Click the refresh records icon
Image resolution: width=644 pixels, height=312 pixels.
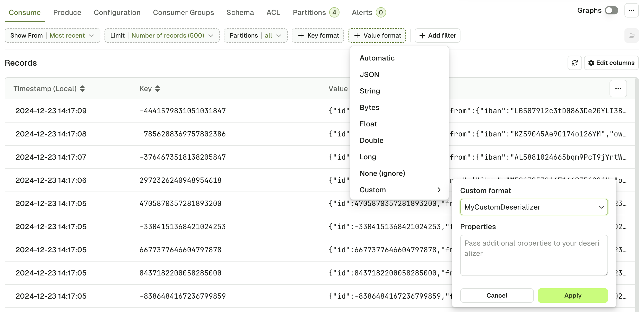[575, 63]
